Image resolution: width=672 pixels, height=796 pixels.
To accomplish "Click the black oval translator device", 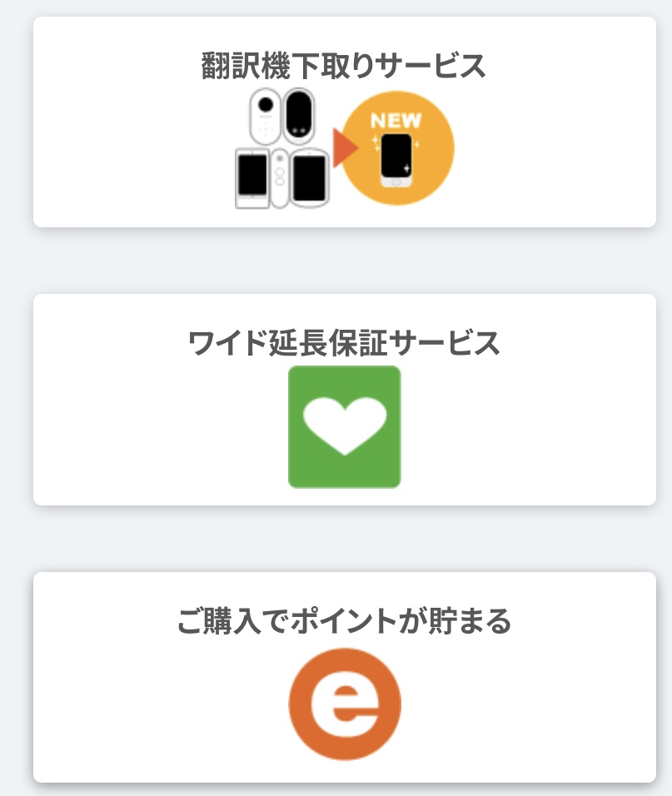I will 298,115.
